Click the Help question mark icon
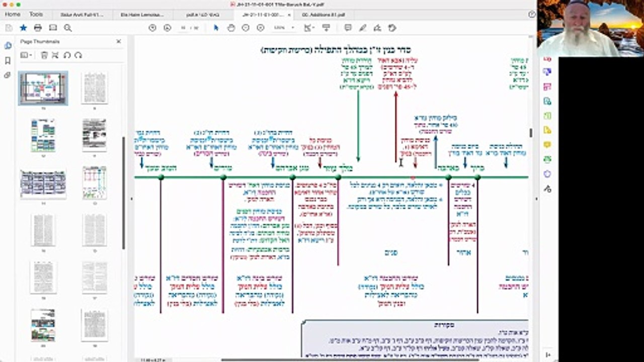 click(x=532, y=15)
